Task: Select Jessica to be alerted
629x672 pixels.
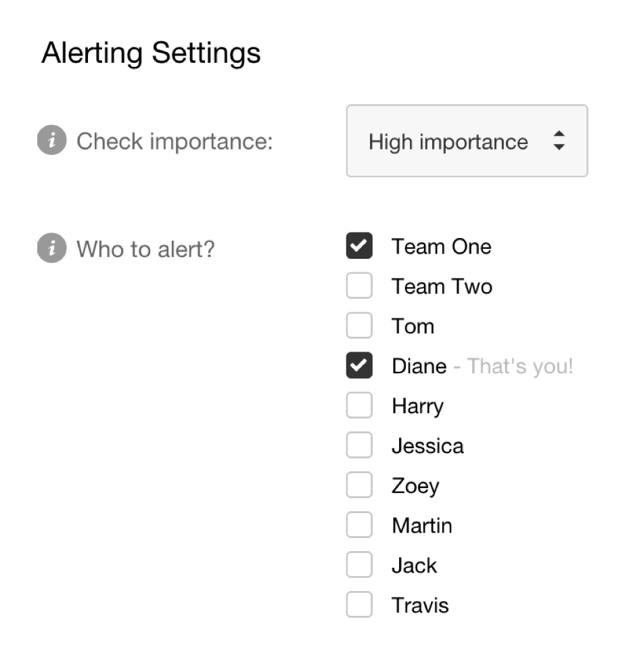Action: (x=359, y=446)
